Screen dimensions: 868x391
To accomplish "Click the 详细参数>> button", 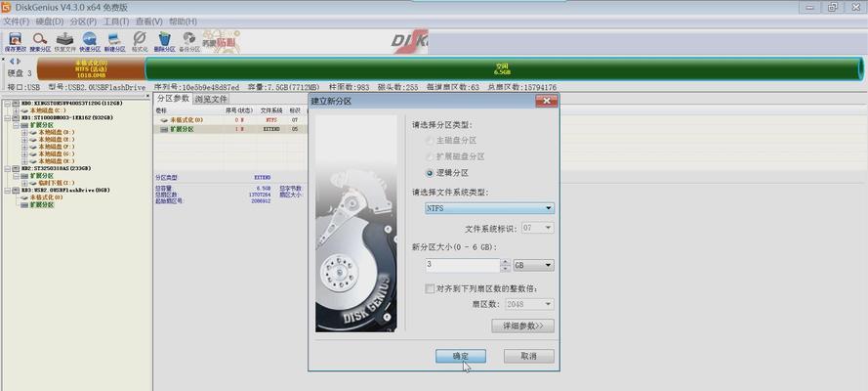I will tap(522, 326).
